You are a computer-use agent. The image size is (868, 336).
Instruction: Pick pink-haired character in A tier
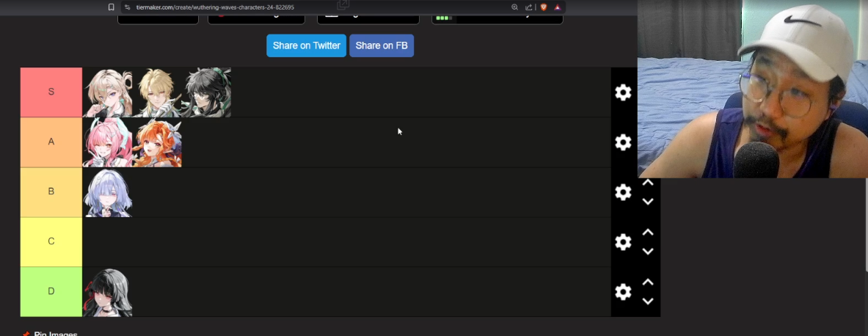[x=107, y=142]
